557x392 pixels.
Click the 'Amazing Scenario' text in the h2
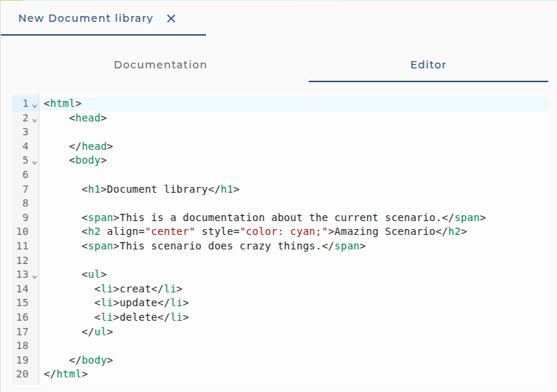(384, 232)
